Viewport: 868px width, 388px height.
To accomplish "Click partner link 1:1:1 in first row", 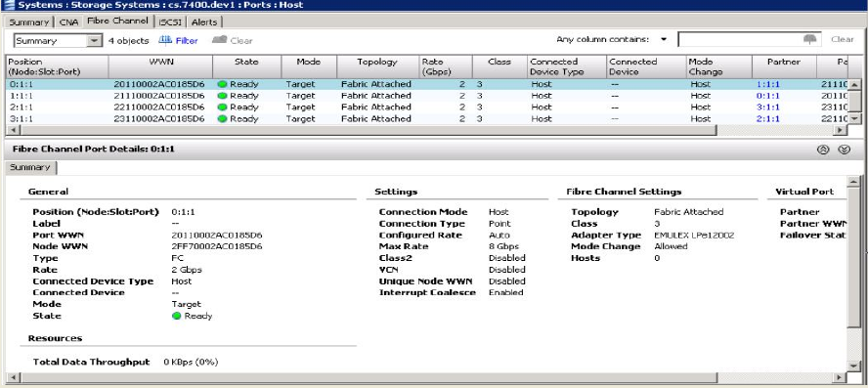I will click(767, 84).
